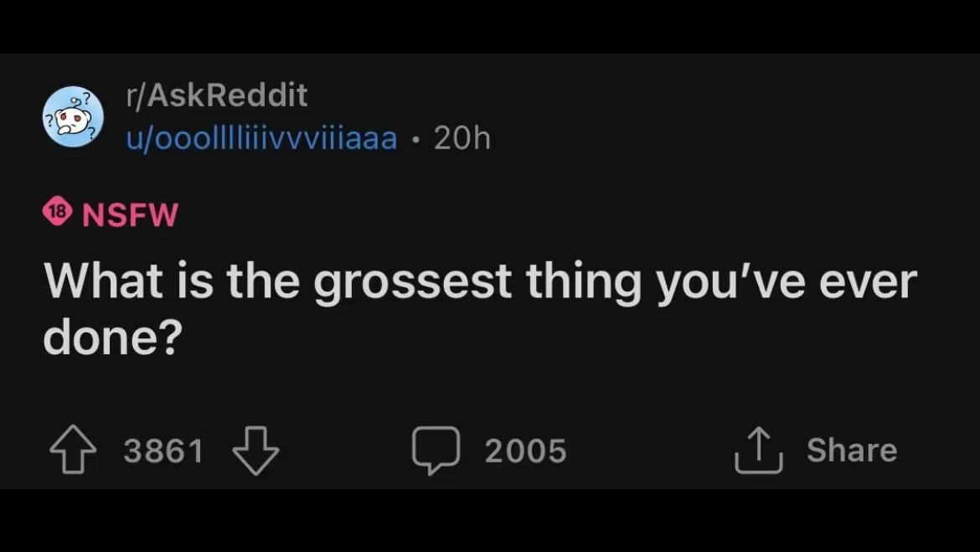Open comments via the speech bubble icon
980x552 pixels.
pos(436,450)
